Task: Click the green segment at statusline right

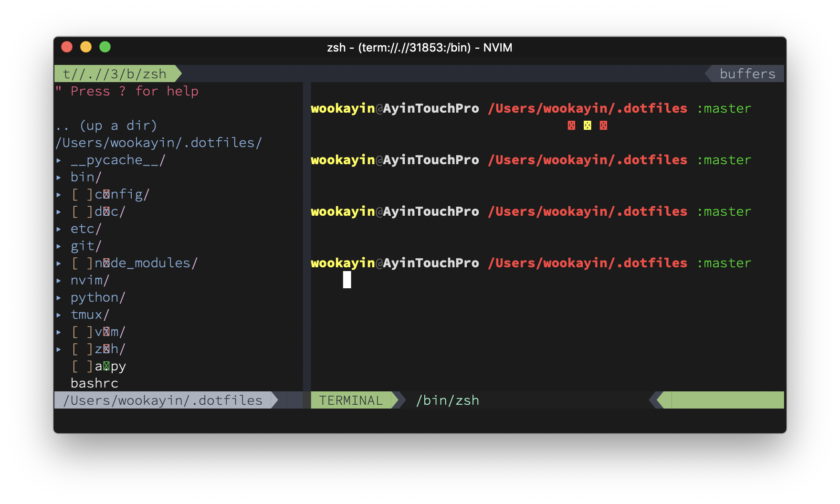Action: click(721, 400)
